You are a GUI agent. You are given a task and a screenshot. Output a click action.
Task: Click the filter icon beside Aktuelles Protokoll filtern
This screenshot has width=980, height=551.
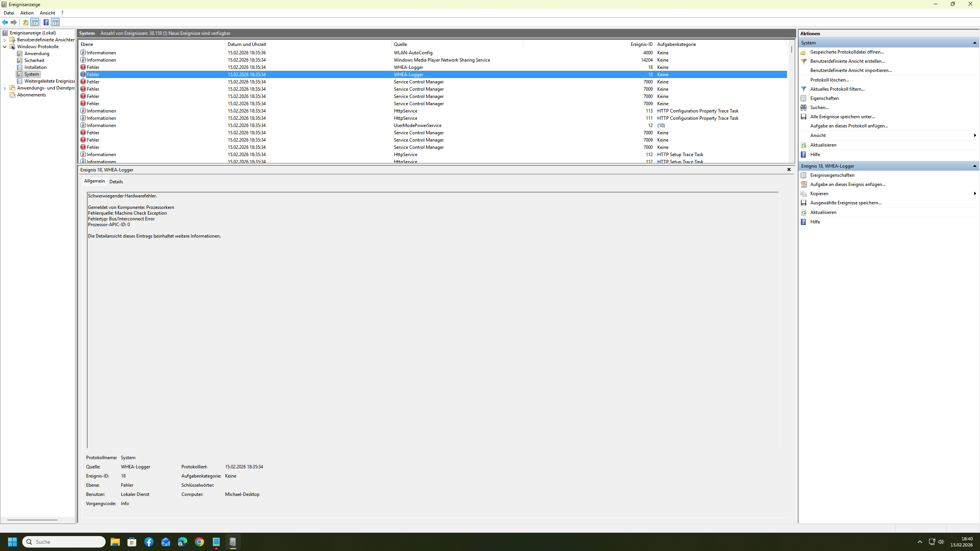click(x=804, y=89)
